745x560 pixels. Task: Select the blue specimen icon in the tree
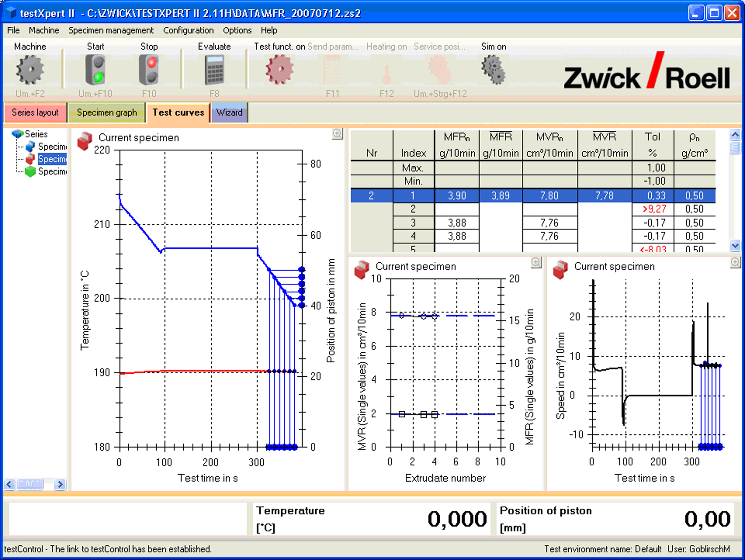tap(30, 147)
